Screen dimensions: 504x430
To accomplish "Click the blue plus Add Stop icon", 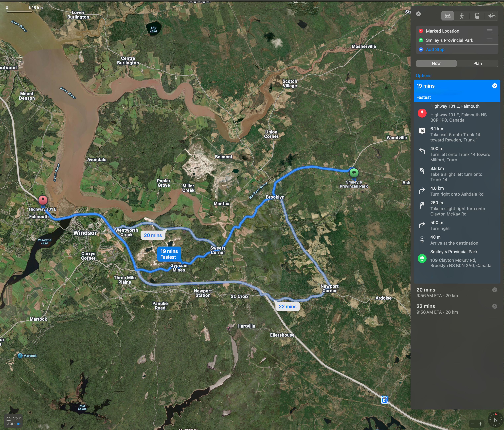I will click(x=421, y=49).
